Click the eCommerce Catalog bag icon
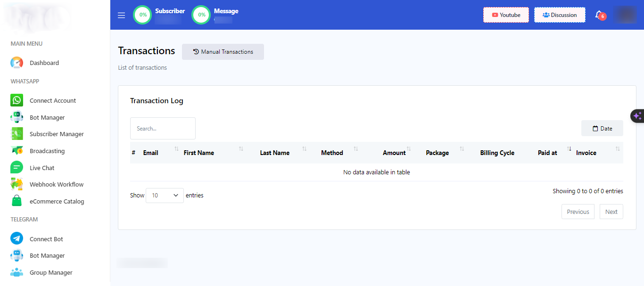This screenshot has height=286, width=644. (17, 201)
